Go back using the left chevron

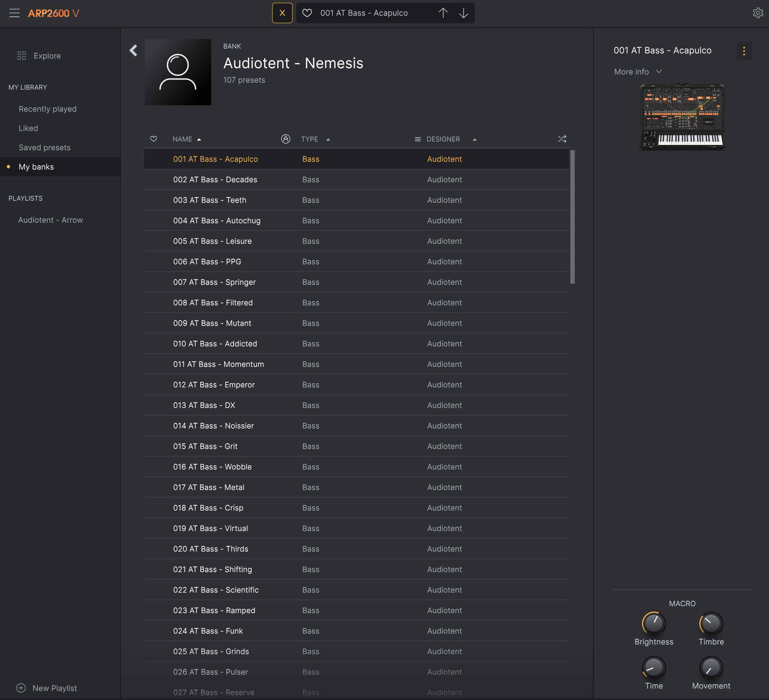coord(133,50)
